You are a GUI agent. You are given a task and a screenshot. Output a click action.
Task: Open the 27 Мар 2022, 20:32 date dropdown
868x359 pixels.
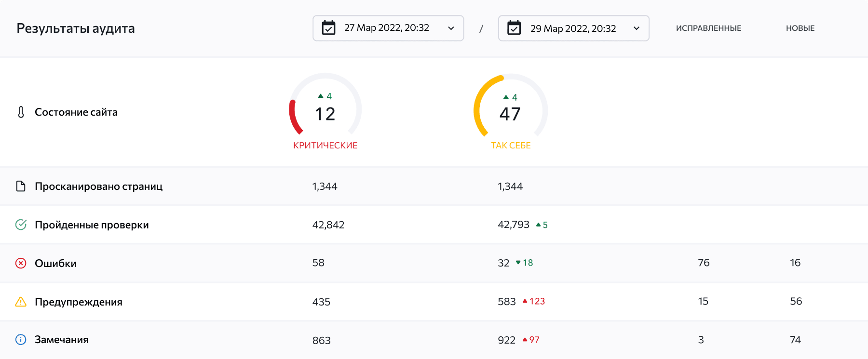click(388, 28)
